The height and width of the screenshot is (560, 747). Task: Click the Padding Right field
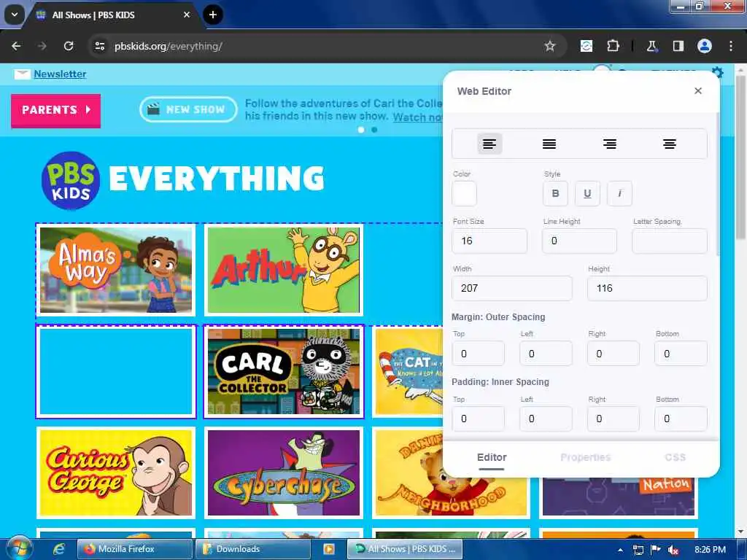click(x=613, y=419)
